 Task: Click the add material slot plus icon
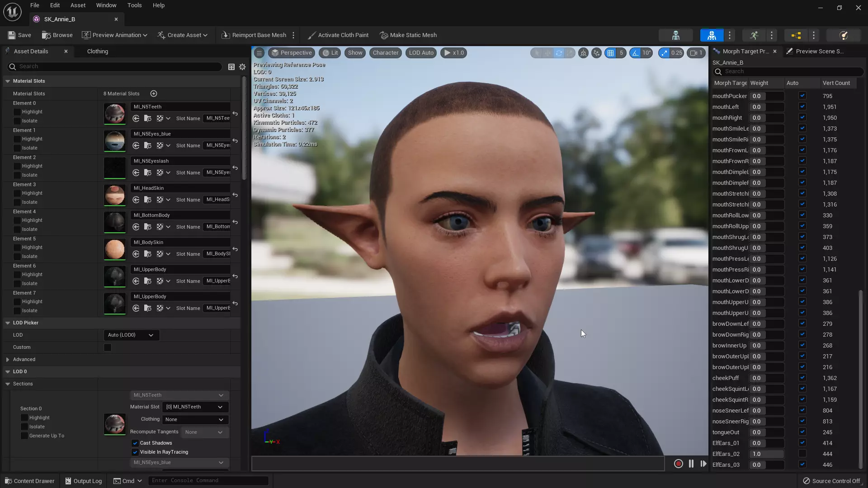[x=154, y=94]
